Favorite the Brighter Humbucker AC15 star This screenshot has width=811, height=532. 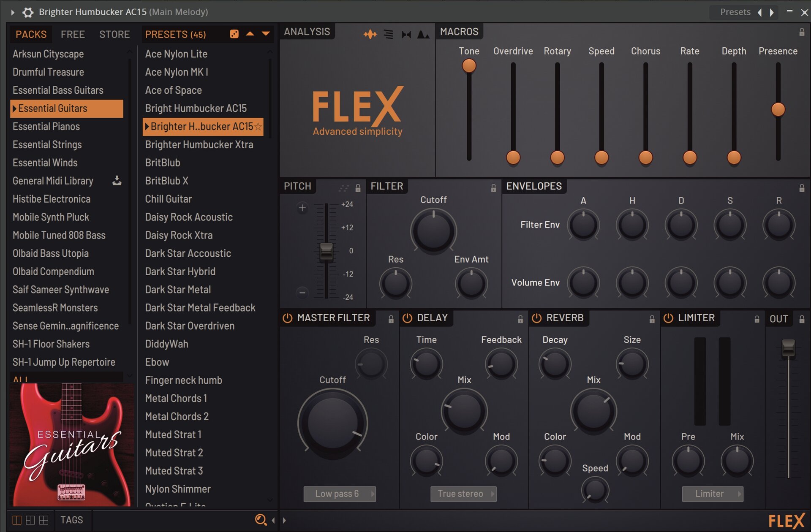coord(258,127)
